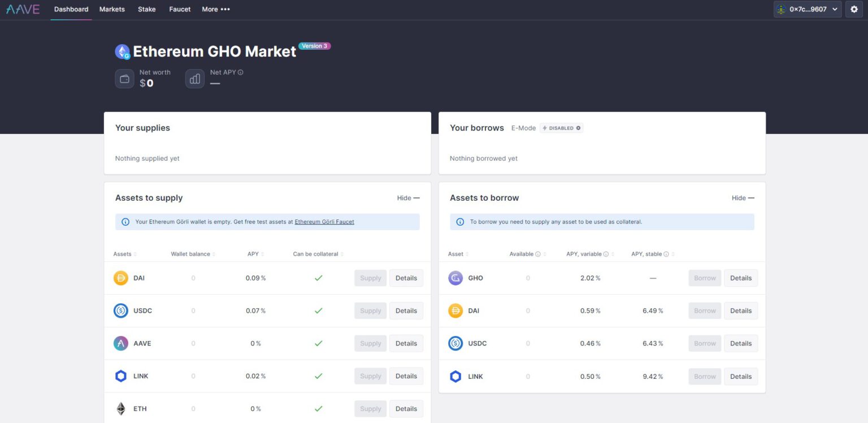Switch to the Markets tab

click(x=111, y=9)
